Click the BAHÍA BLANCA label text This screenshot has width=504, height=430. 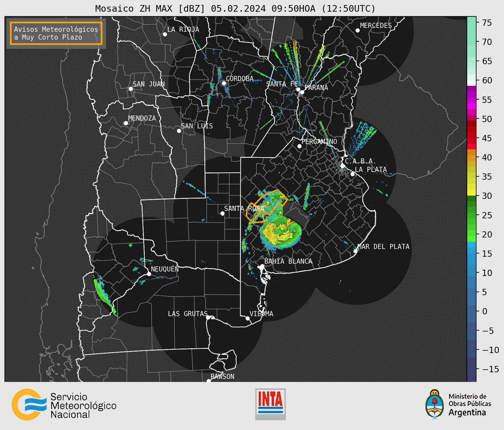[x=288, y=261]
